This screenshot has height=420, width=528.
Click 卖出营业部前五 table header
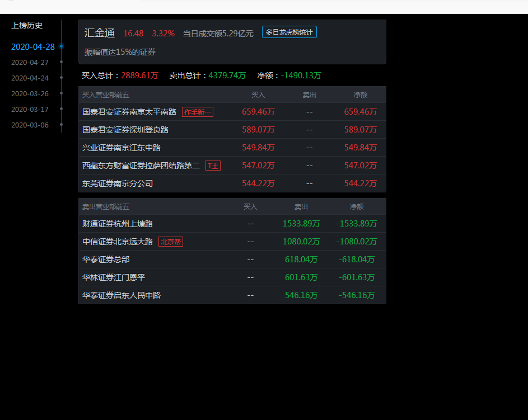point(106,207)
